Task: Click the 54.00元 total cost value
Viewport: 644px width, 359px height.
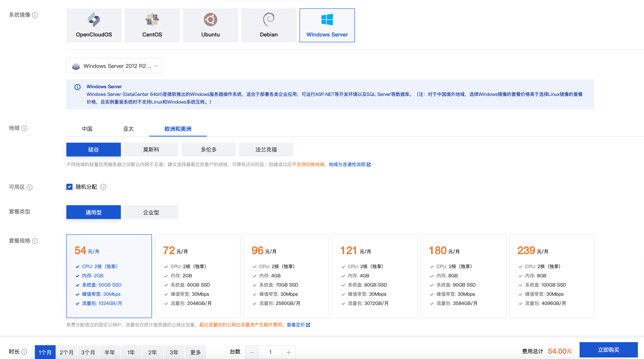Action: pyautogui.click(x=559, y=351)
